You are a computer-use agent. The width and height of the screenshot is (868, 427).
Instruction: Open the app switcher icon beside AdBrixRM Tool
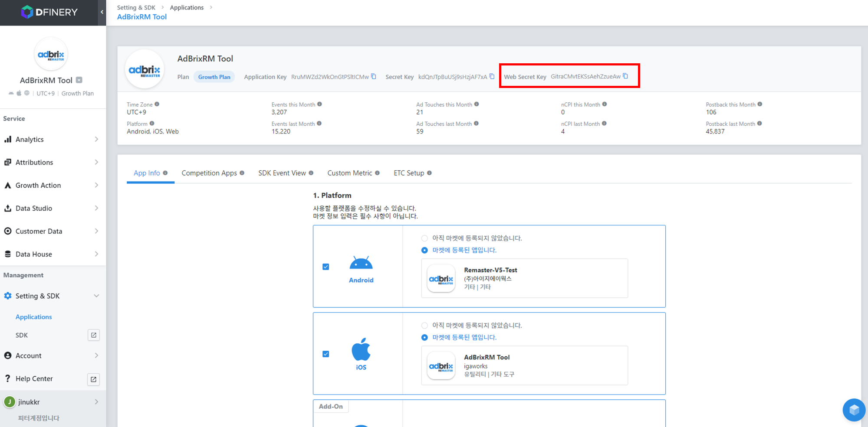pos(79,80)
